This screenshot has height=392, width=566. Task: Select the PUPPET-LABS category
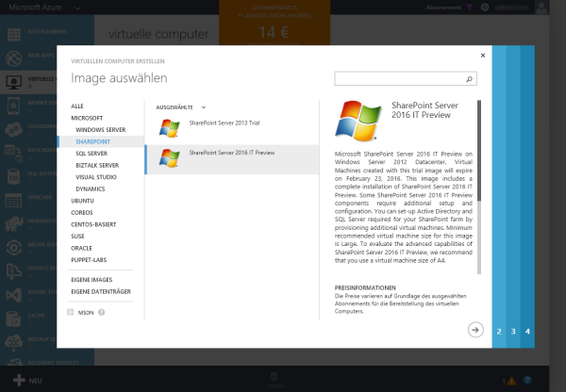[x=89, y=260]
